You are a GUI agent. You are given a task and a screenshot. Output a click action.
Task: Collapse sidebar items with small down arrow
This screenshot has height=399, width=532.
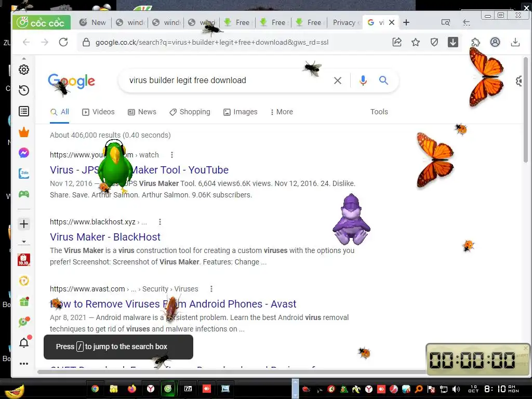coord(24,242)
